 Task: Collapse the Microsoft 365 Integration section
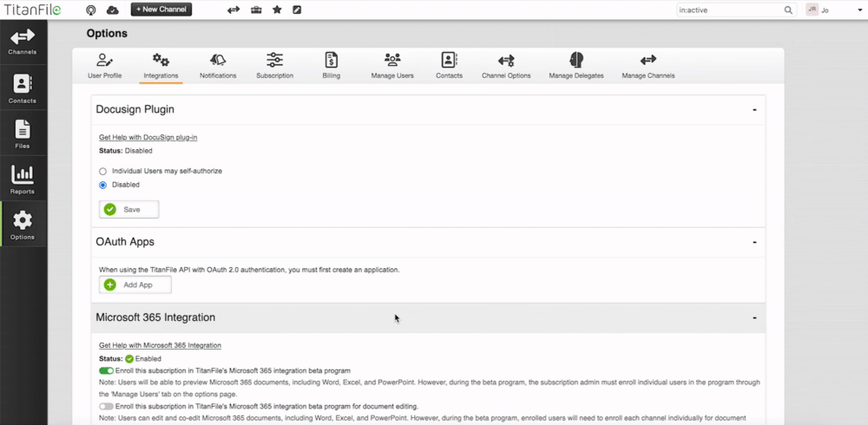[x=754, y=317]
